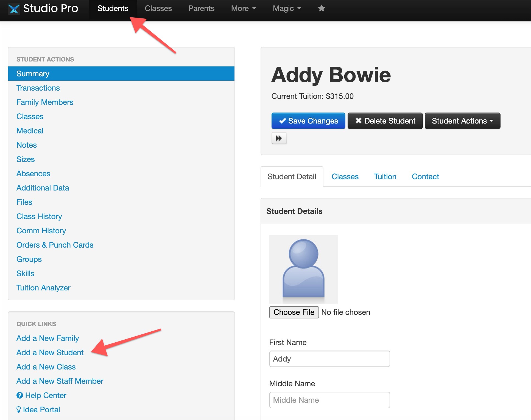The width and height of the screenshot is (531, 420).
Task: Expand the Magic dropdown menu
Action: (x=287, y=8)
